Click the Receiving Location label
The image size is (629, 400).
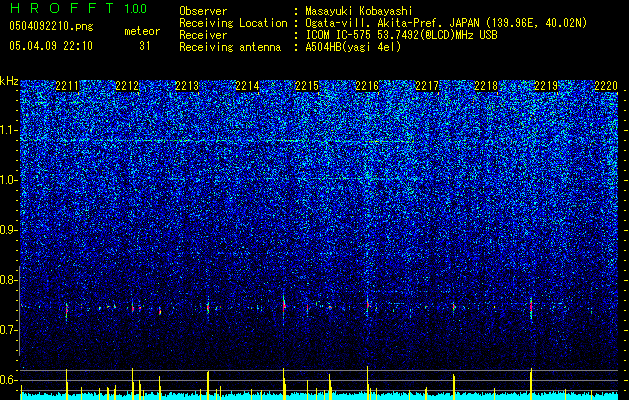click(x=233, y=23)
